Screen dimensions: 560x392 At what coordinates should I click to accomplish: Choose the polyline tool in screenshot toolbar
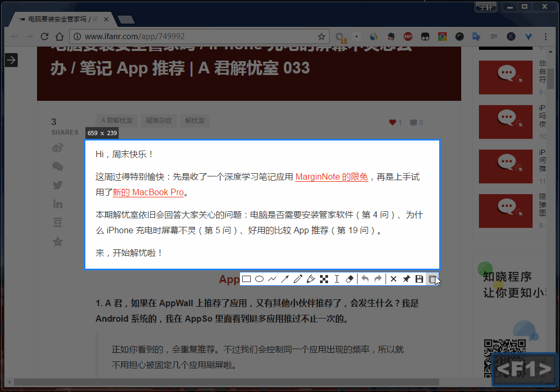pos(272,279)
